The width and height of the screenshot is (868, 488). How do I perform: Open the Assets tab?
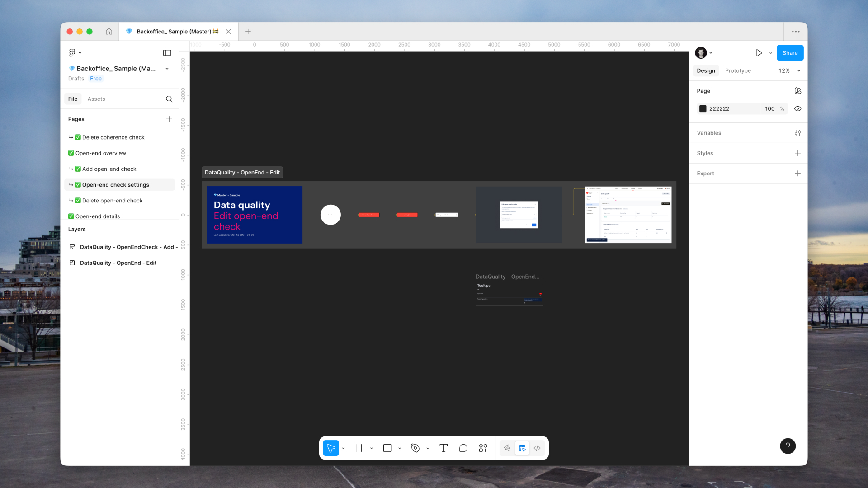coord(96,99)
